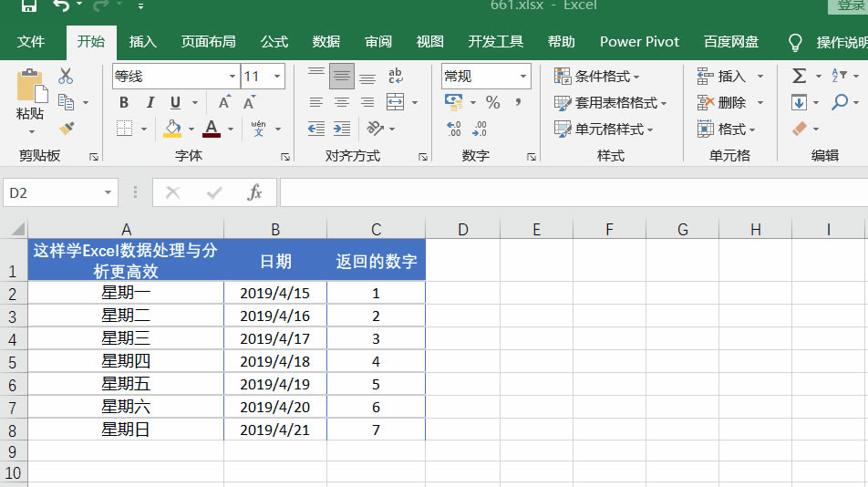
Task: Expand the 常规 number format dropdown
Action: tap(523, 77)
